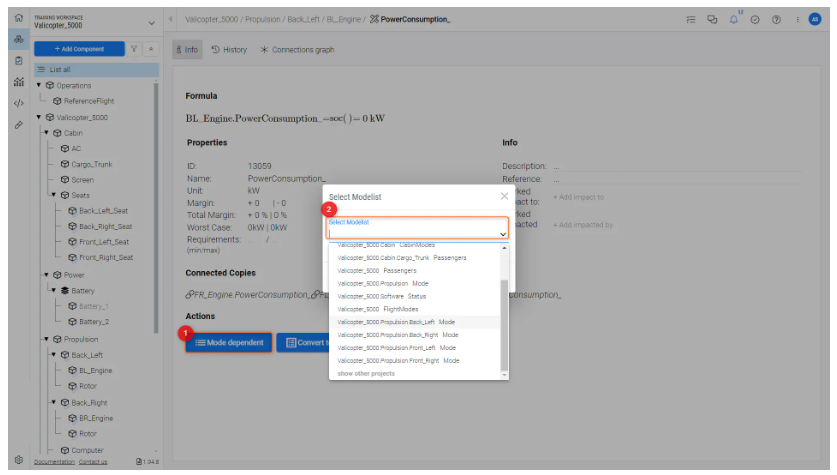Collapse the Operations tree node
The height and width of the screenshot is (475, 837).
[39, 85]
